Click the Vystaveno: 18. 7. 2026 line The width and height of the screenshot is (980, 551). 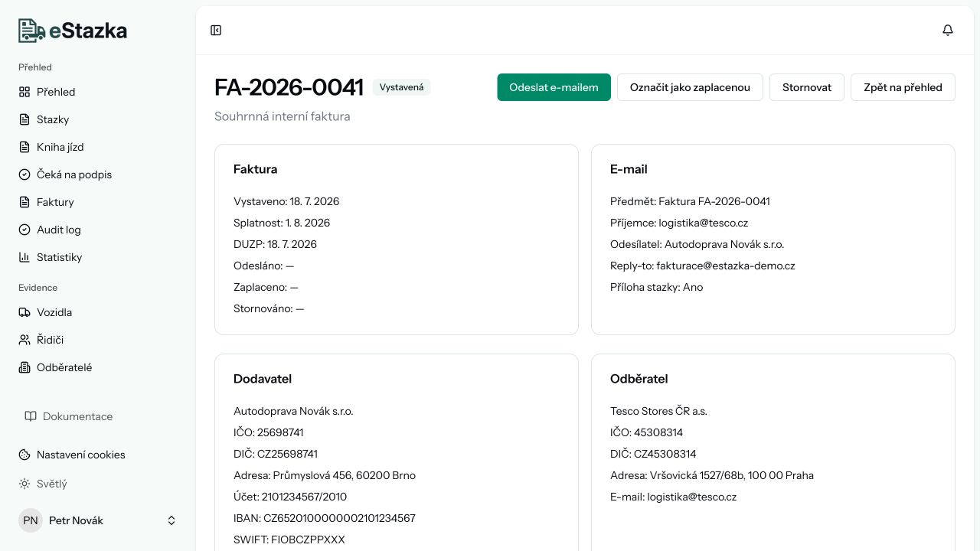pos(286,201)
